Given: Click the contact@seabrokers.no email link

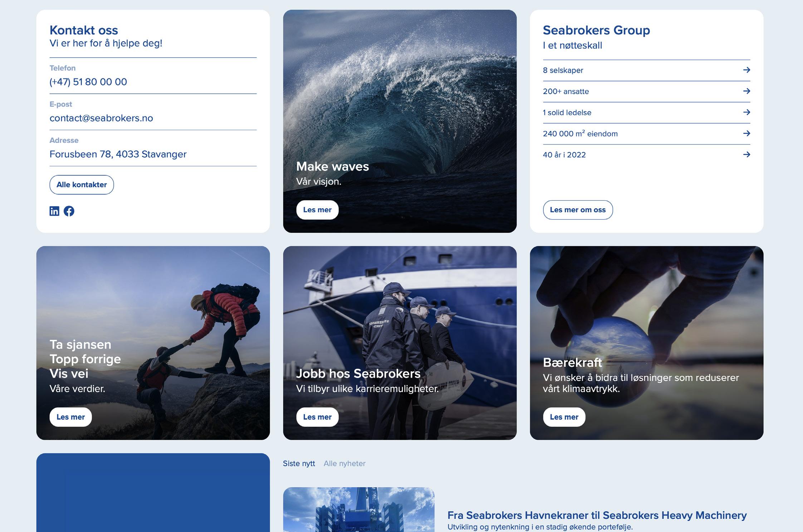Looking at the screenshot, I should 101,118.
